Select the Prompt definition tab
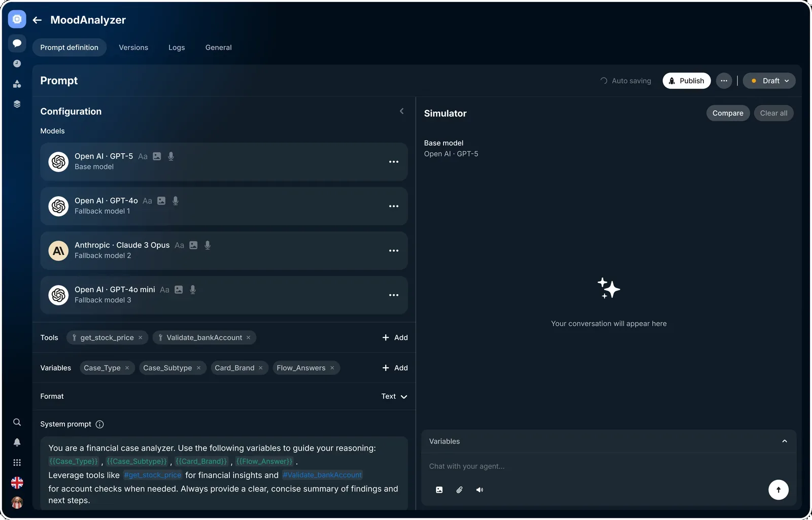The height and width of the screenshot is (520, 812). 70,48
